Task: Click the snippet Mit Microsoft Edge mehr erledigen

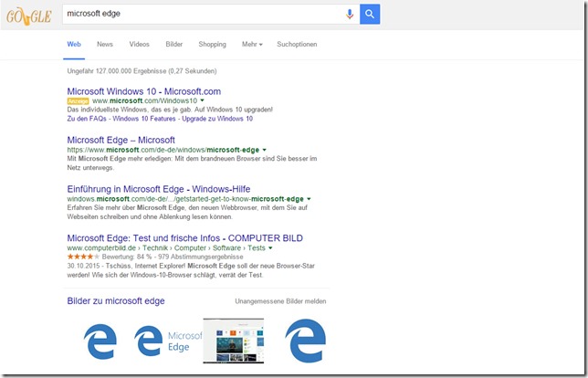Action: coord(192,163)
